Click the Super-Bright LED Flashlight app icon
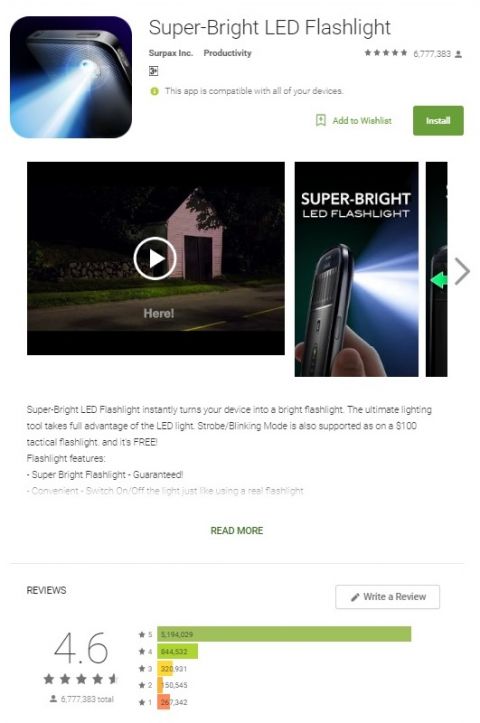480x723 pixels. [71, 77]
